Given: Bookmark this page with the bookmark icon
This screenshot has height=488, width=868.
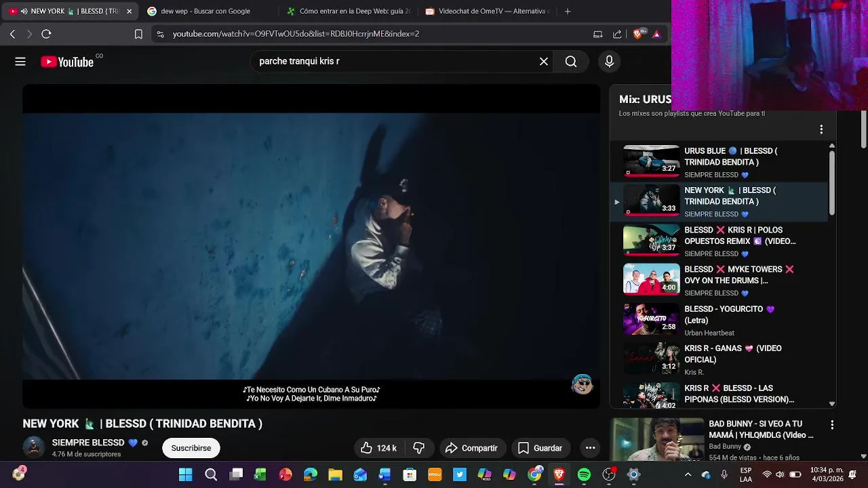Looking at the screenshot, I should (138, 34).
